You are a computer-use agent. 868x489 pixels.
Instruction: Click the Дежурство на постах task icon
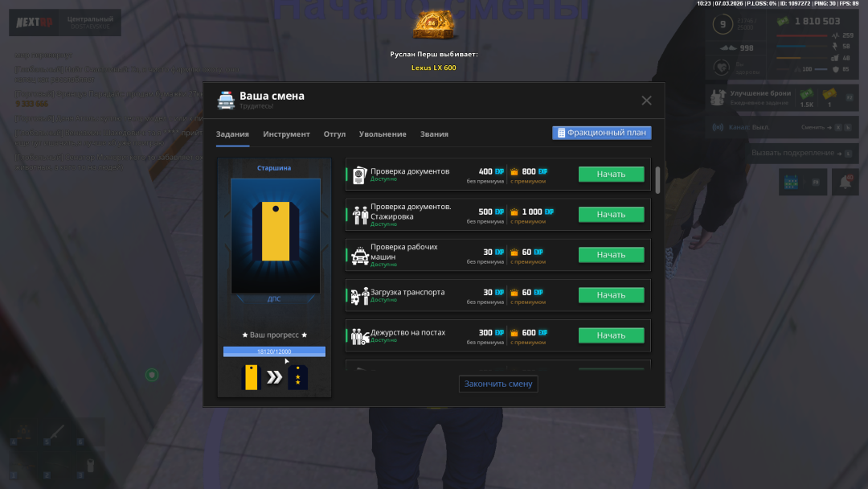359,335
